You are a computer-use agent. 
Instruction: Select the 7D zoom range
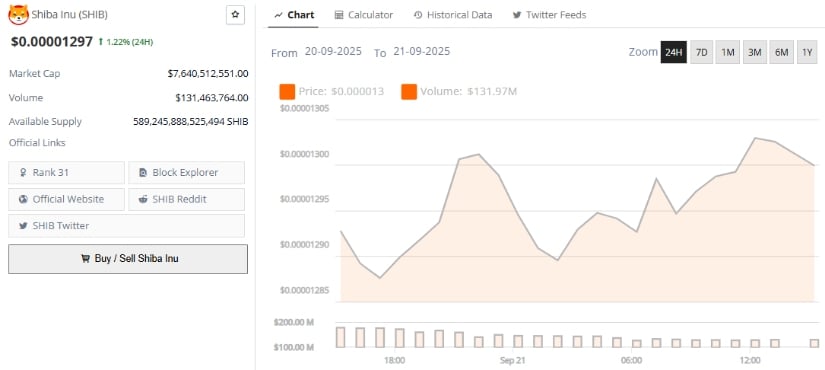(701, 52)
